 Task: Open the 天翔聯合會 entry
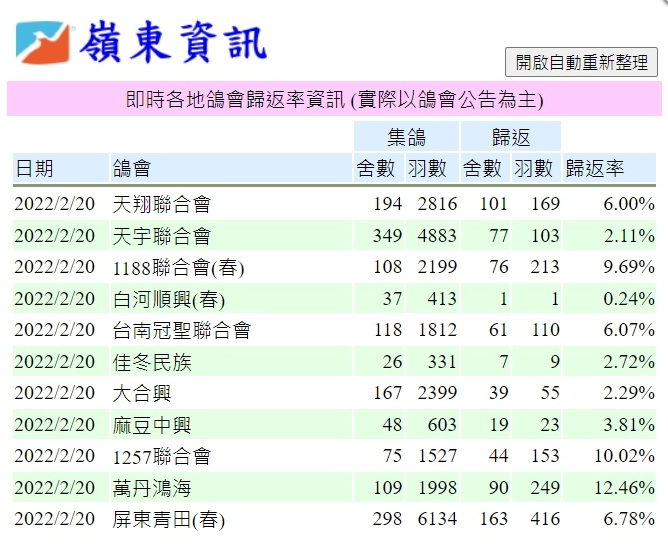(x=162, y=205)
